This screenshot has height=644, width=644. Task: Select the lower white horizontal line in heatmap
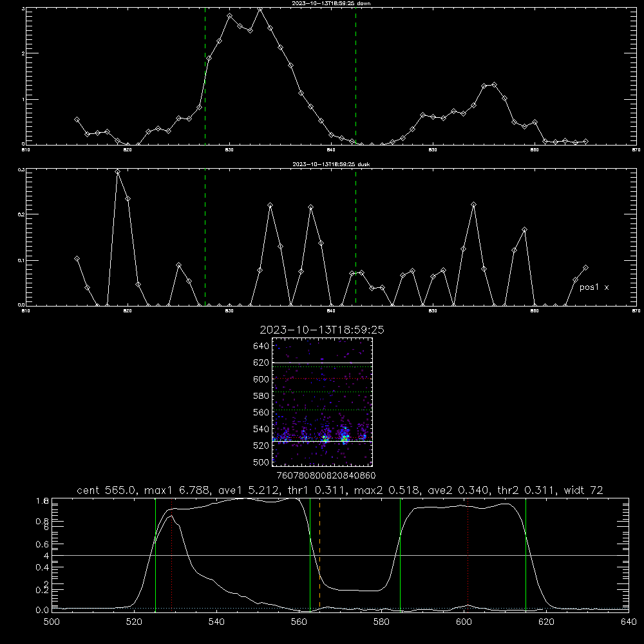(x=323, y=442)
